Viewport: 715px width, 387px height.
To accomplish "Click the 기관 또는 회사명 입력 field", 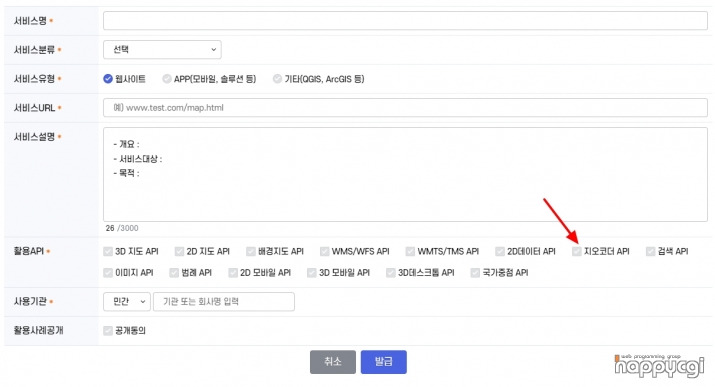I will pyautogui.click(x=224, y=302).
